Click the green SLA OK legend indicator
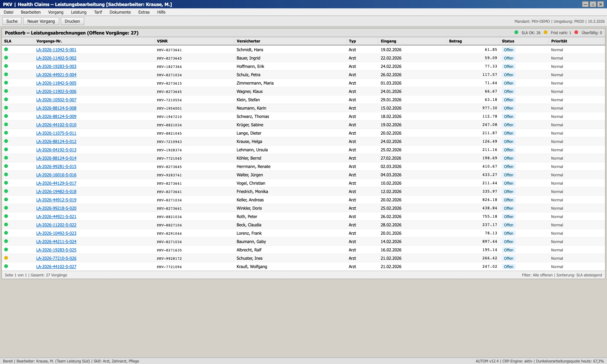 point(516,32)
